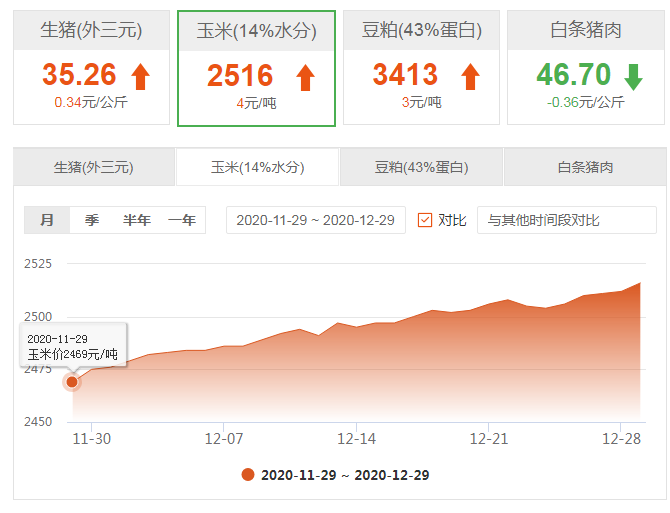Click the 12-28 x-axis label

point(621,439)
